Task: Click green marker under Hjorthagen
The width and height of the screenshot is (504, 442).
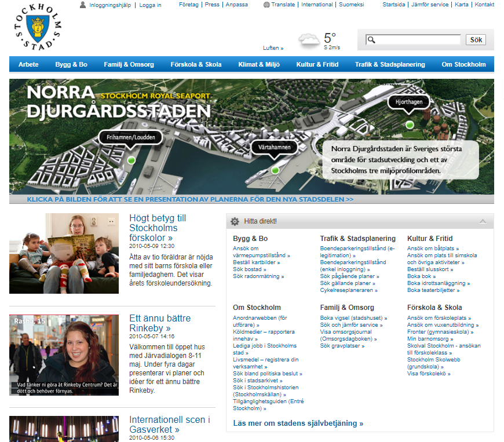Action: tap(410, 125)
